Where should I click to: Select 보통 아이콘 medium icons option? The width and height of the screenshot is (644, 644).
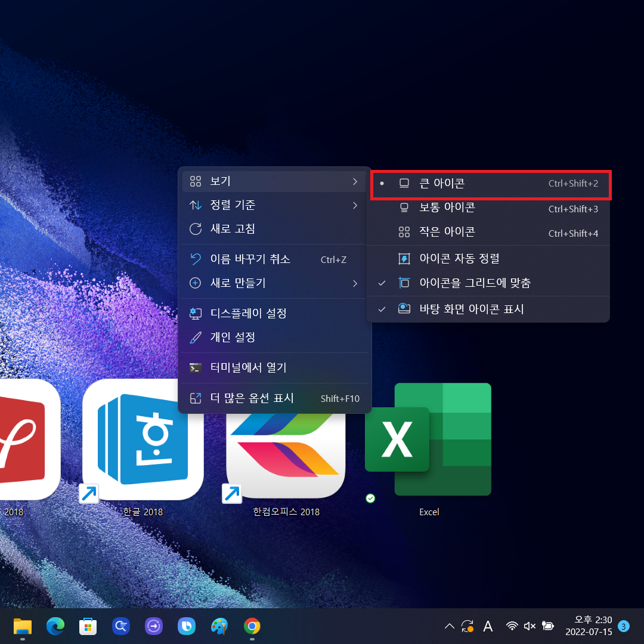488,208
